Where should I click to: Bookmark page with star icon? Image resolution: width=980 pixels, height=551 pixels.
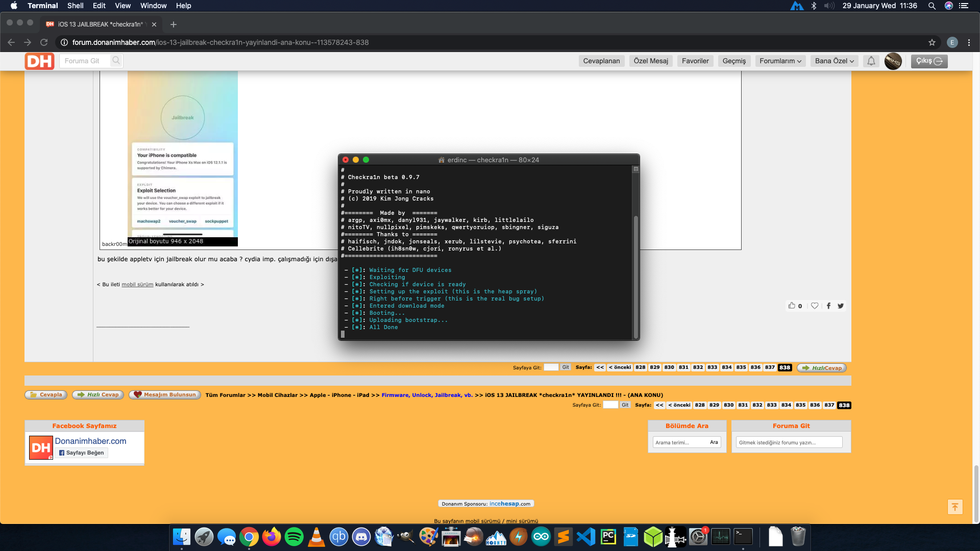click(932, 42)
